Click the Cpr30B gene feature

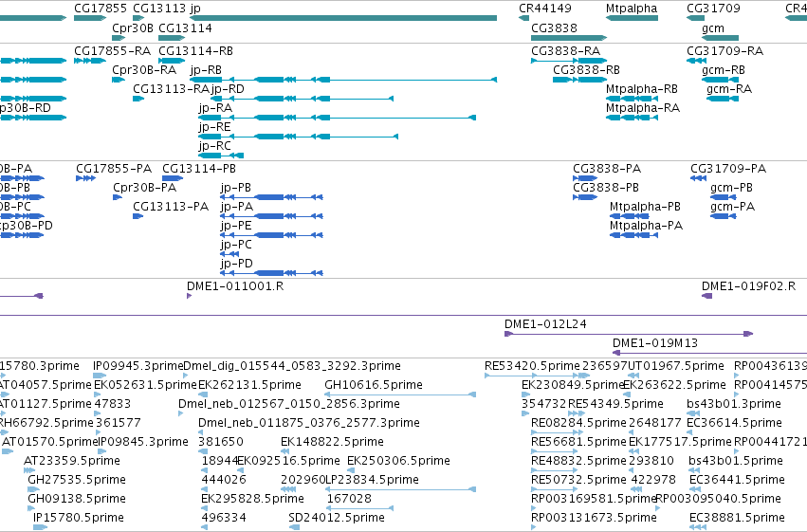pos(119,38)
